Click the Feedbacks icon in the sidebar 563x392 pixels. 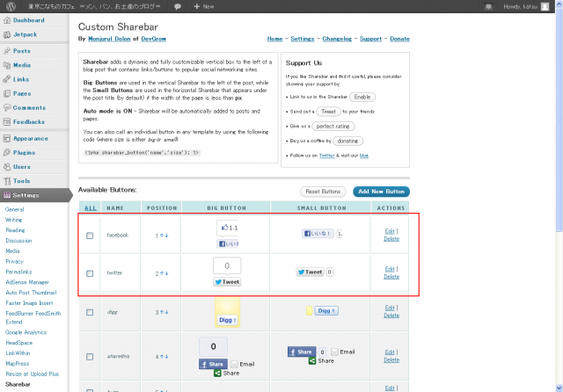tap(7, 122)
